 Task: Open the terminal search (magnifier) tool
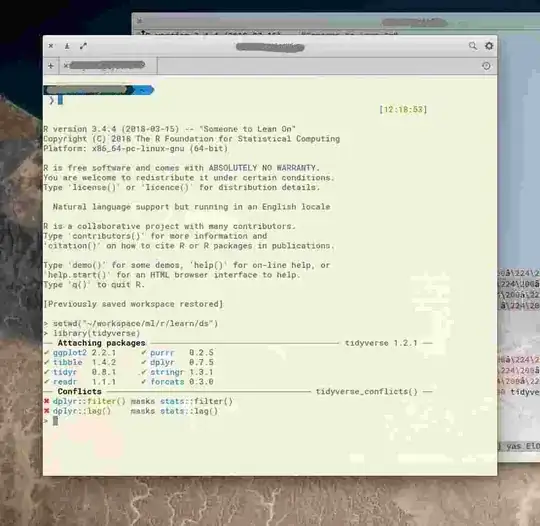(473, 46)
